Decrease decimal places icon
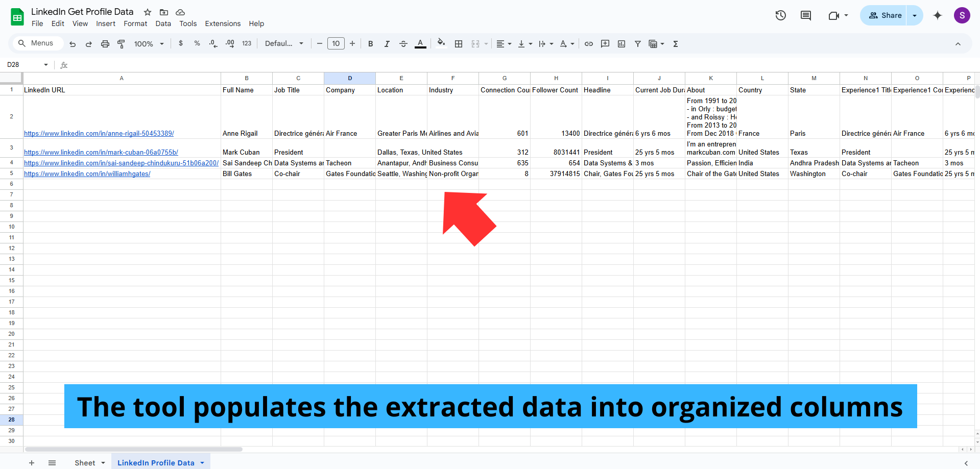 tap(213, 44)
